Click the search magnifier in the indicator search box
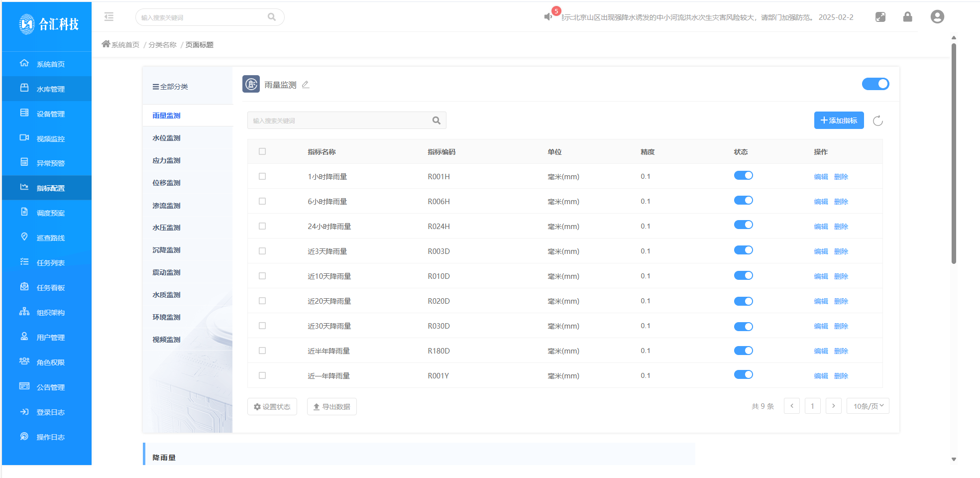 [436, 120]
